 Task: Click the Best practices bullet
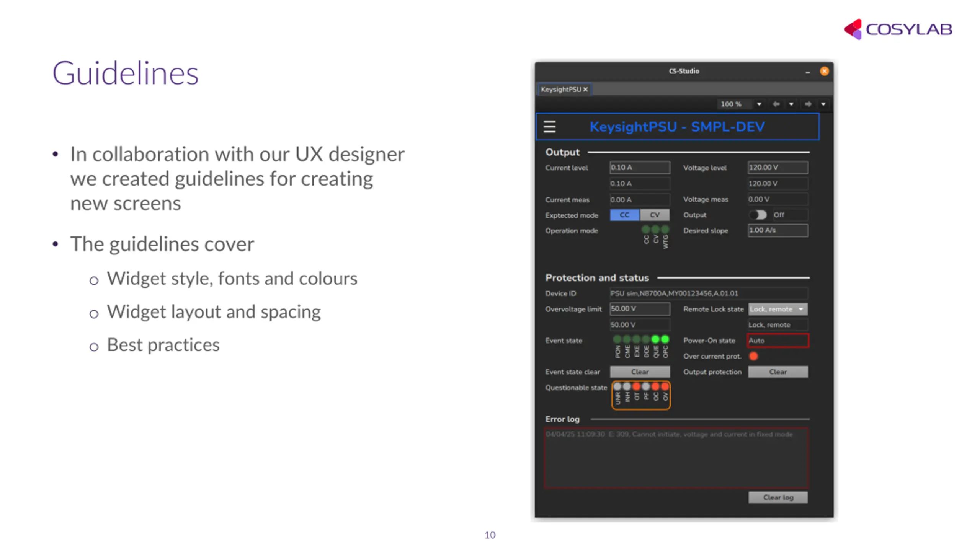[x=163, y=345]
